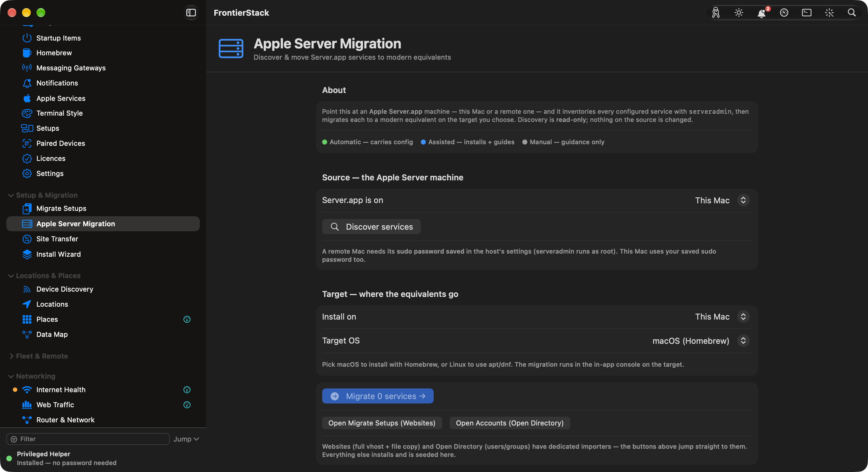
Task: Click info icon beside Web Traffic
Action: click(x=187, y=405)
